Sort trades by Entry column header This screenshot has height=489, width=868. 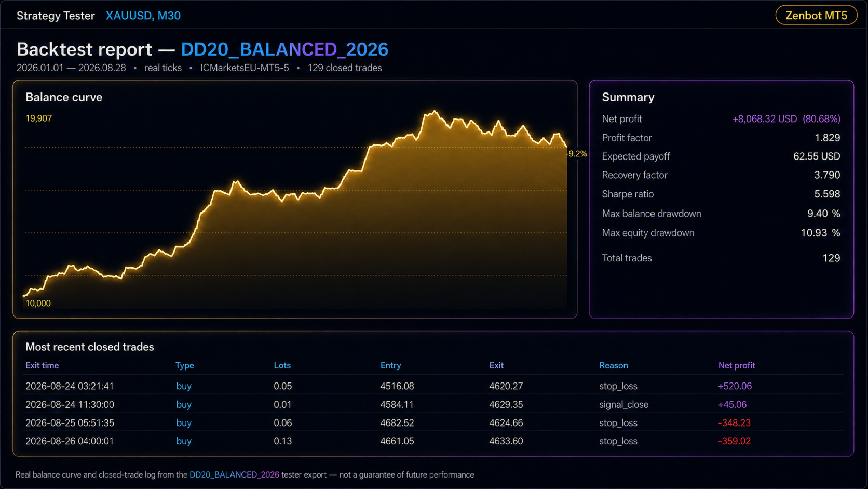click(390, 365)
